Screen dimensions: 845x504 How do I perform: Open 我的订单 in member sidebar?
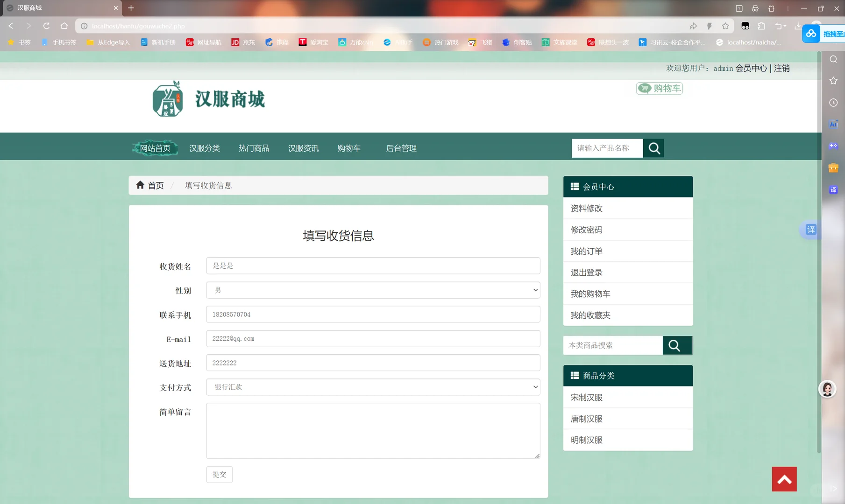(628, 251)
